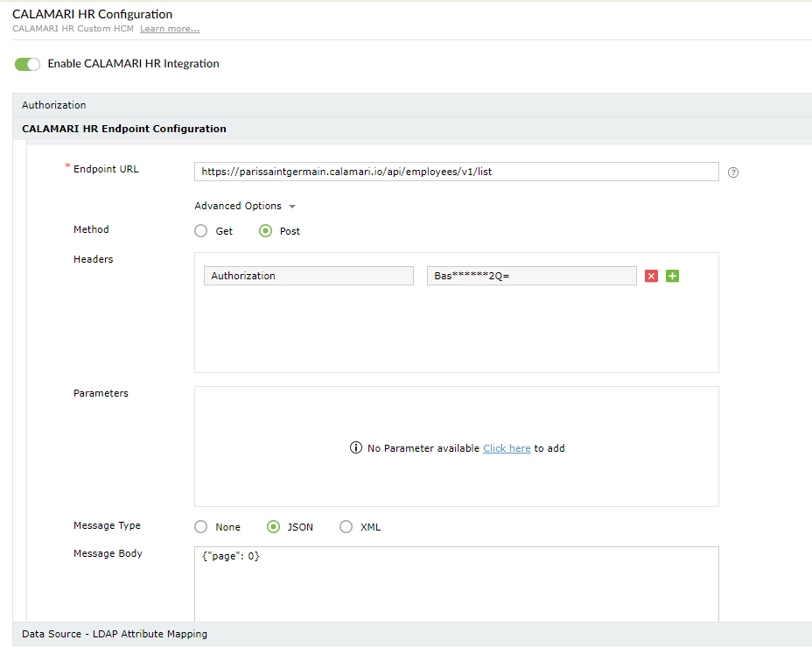This screenshot has width=812, height=654.
Task: Toggle Enable CALAMARI HR Integration switch
Action: coord(28,64)
